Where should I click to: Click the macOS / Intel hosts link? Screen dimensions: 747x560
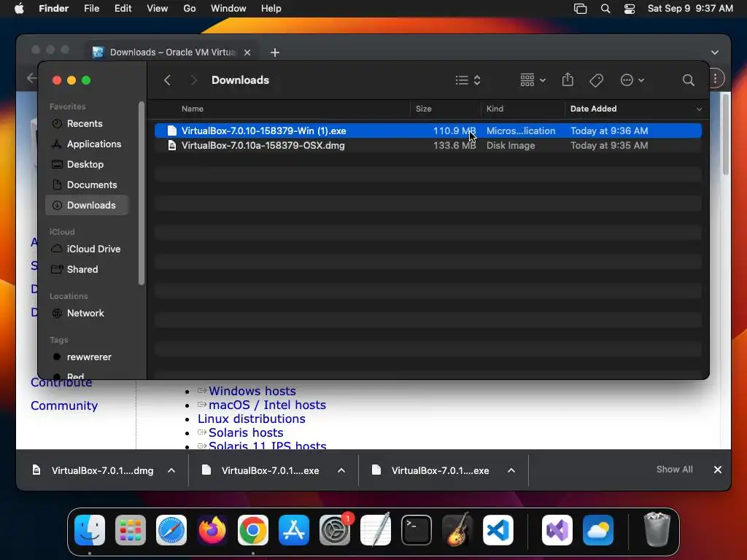[267, 405]
